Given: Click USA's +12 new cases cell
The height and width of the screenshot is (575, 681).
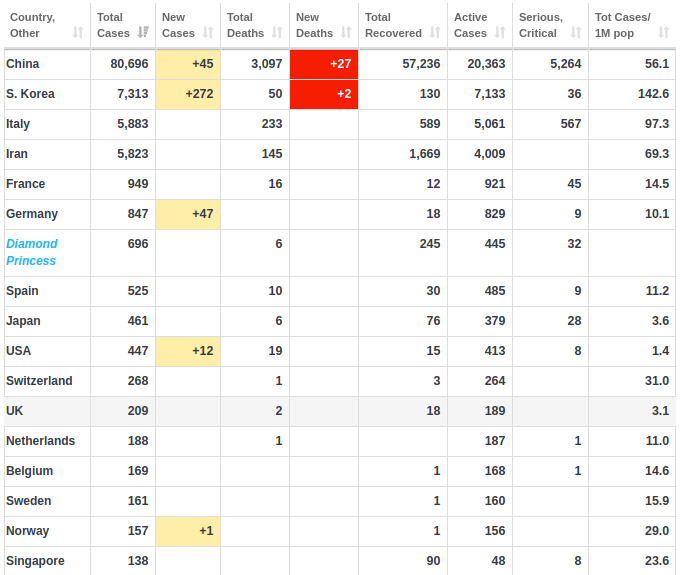Looking at the screenshot, I should [x=188, y=351].
